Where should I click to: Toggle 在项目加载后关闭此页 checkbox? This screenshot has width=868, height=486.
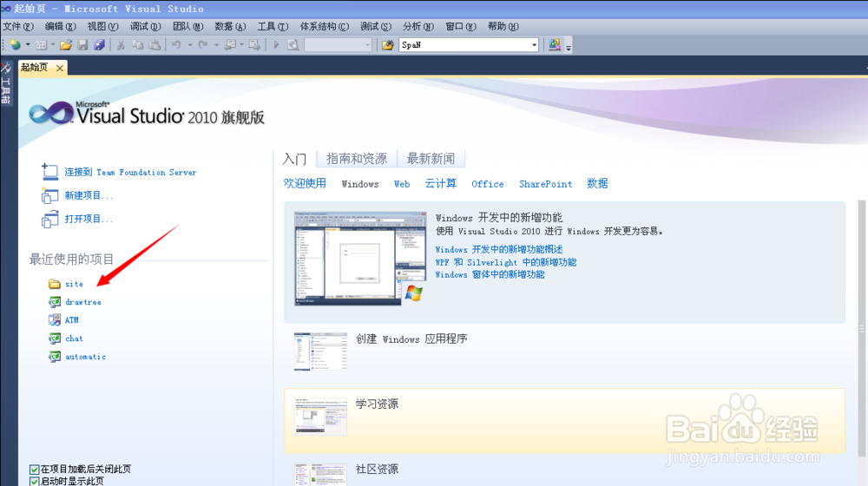coord(35,470)
